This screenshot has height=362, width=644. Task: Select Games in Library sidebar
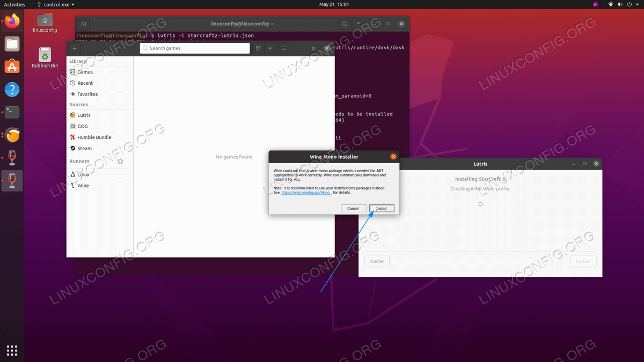[85, 72]
